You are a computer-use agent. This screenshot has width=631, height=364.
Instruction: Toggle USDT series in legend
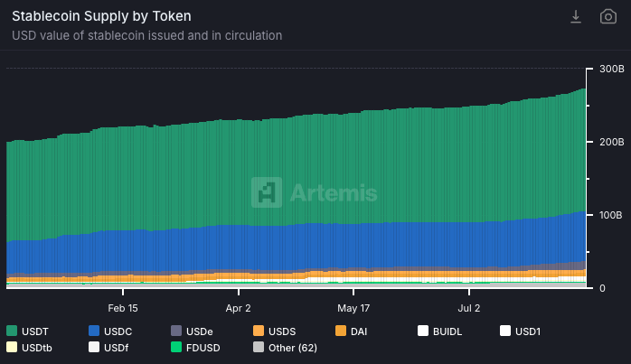click(x=28, y=331)
